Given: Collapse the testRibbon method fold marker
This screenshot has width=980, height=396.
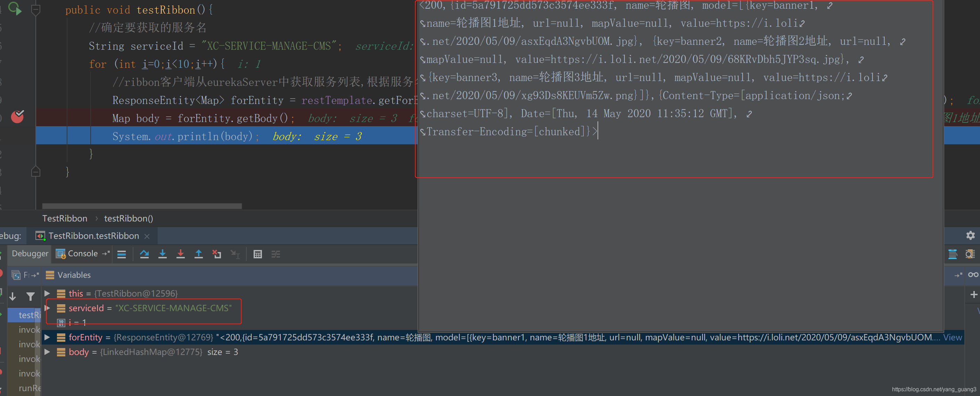Looking at the screenshot, I should pyautogui.click(x=36, y=9).
